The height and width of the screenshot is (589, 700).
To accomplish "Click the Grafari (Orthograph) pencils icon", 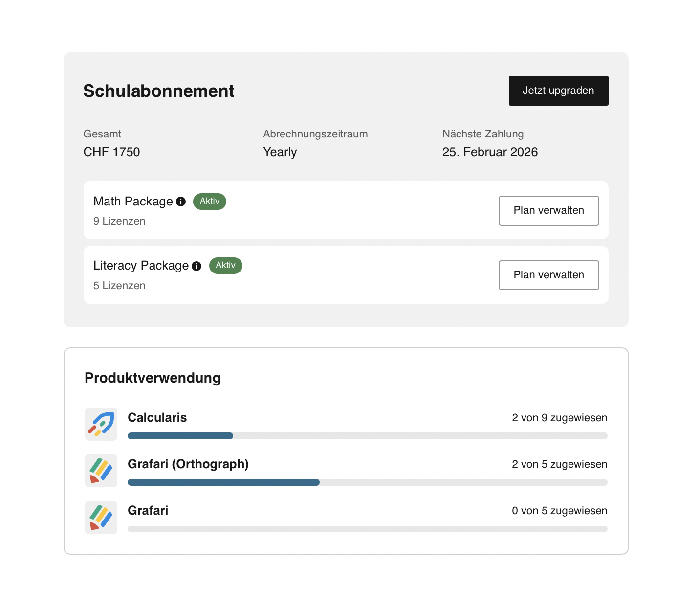I will 101,471.
